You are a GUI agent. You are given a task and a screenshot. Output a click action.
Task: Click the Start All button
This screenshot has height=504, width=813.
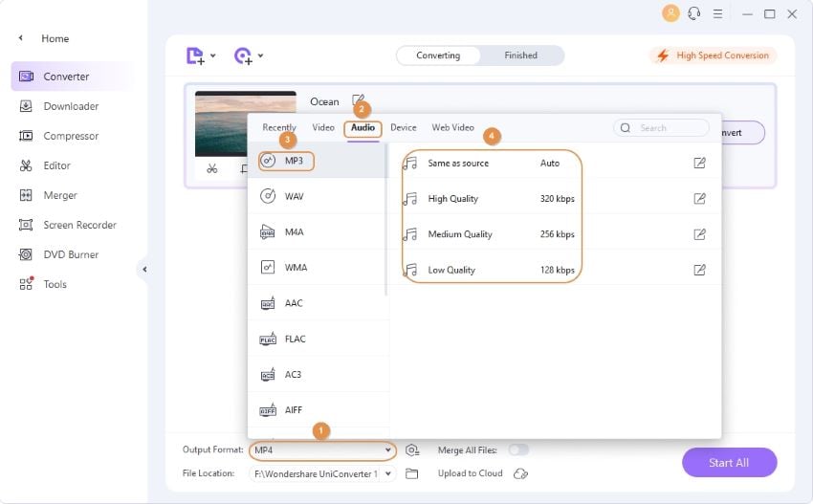pos(729,463)
